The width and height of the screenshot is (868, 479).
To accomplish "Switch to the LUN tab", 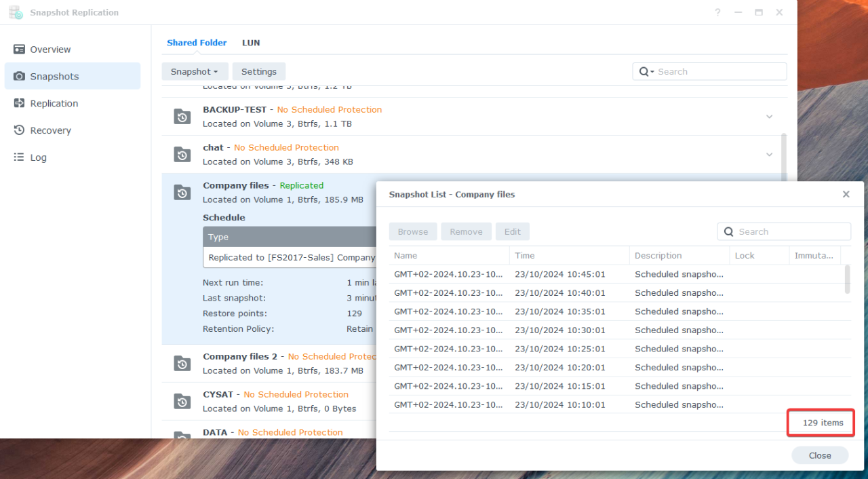I will [251, 43].
